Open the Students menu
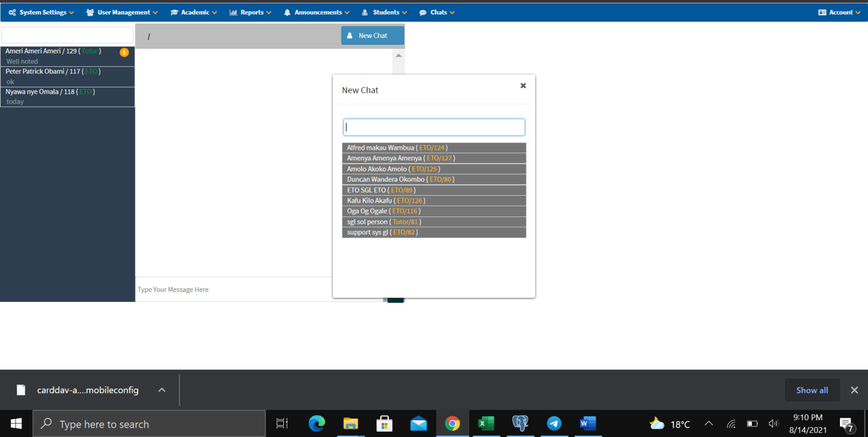The height and width of the screenshot is (437, 868). coord(384,11)
